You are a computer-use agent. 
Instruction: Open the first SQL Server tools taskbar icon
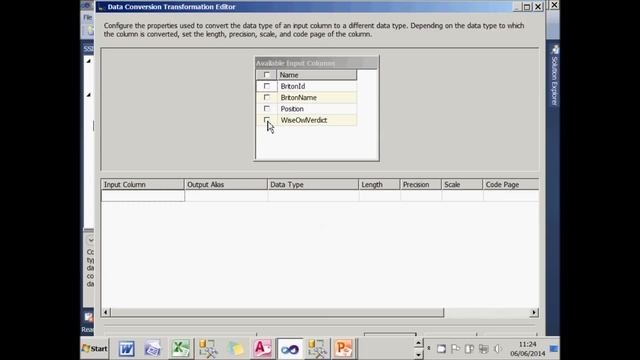point(208,349)
